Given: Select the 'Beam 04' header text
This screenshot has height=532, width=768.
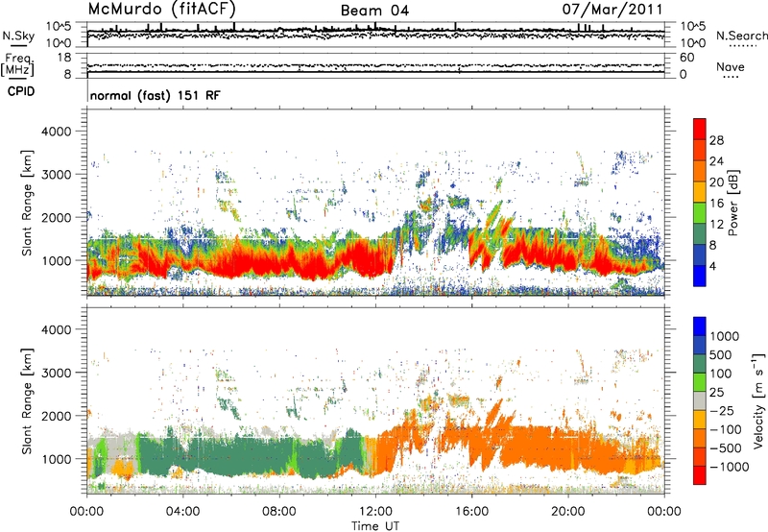Looking at the screenshot, I should [374, 11].
